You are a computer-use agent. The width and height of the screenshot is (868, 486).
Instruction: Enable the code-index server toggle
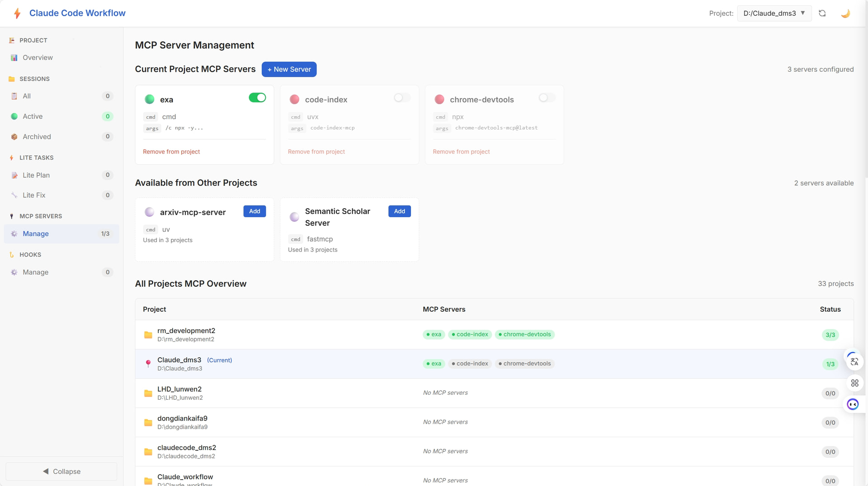click(402, 98)
